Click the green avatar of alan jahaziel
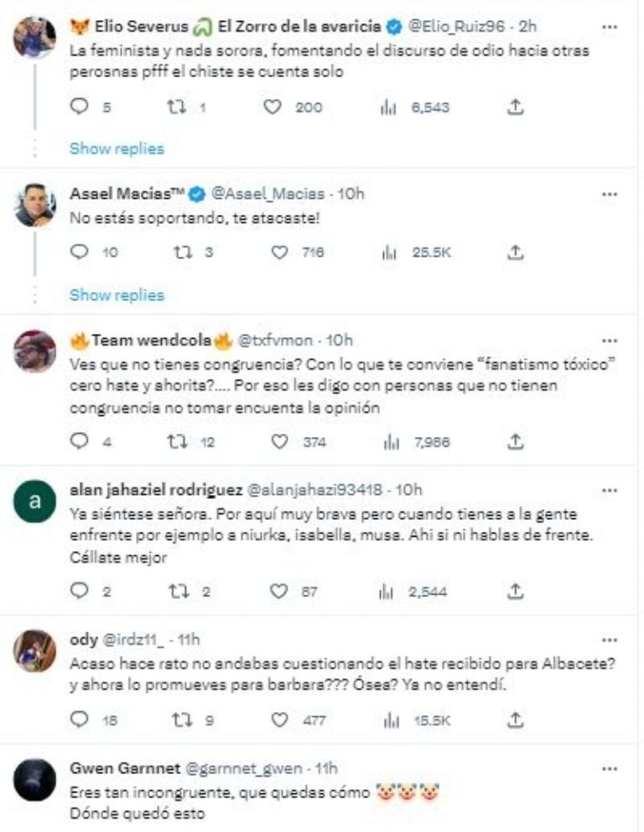The height and width of the screenshot is (832, 644). (35, 502)
